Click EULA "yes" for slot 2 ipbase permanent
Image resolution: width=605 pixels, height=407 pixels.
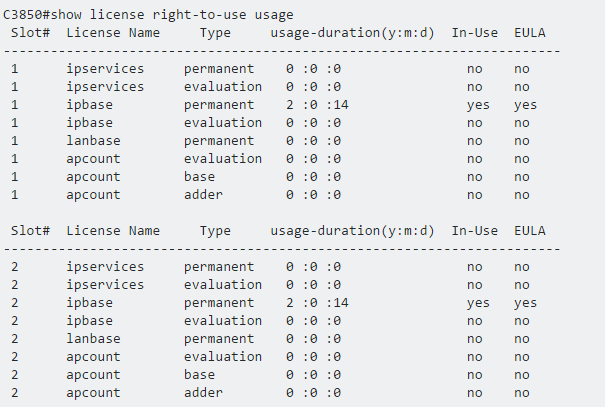[525, 303]
